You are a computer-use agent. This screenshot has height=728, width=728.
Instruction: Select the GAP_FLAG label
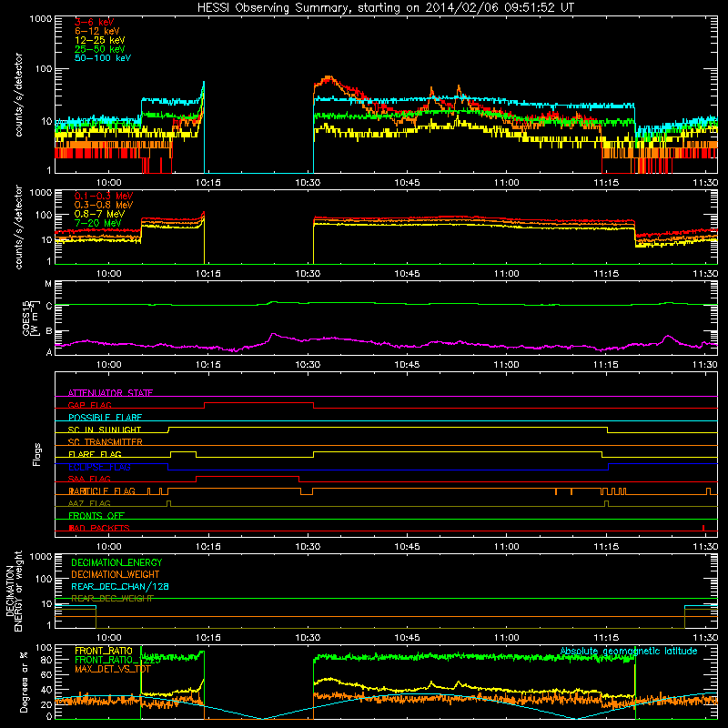[89, 405]
